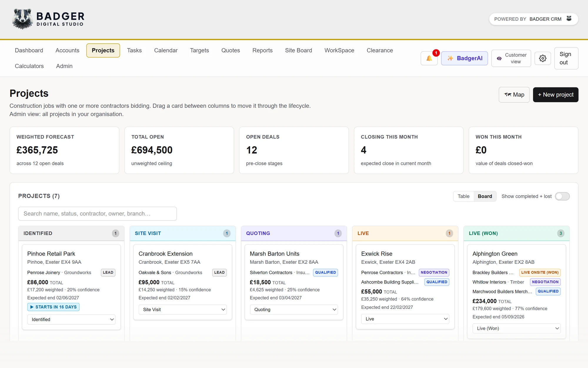This screenshot has width=588, height=368.
Task: Open WorkSpace
Action: tap(339, 50)
